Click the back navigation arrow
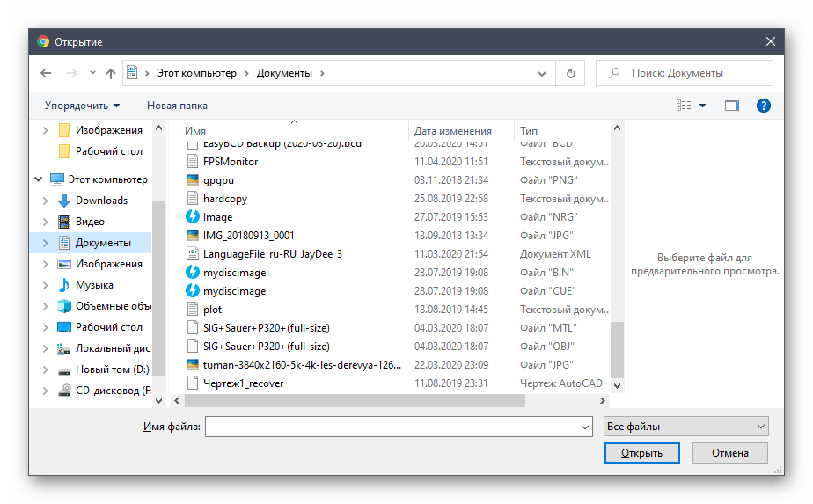The width and height of the screenshot is (813, 504). click(46, 73)
